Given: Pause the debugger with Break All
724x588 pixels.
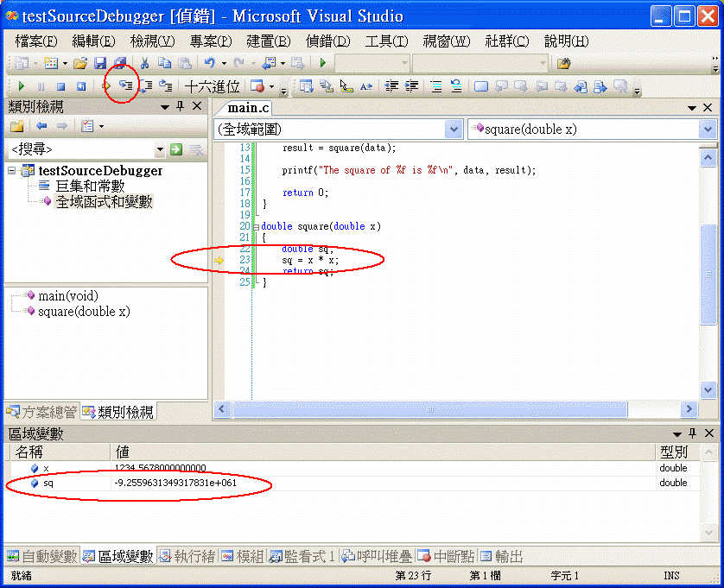Looking at the screenshot, I should click(x=41, y=86).
